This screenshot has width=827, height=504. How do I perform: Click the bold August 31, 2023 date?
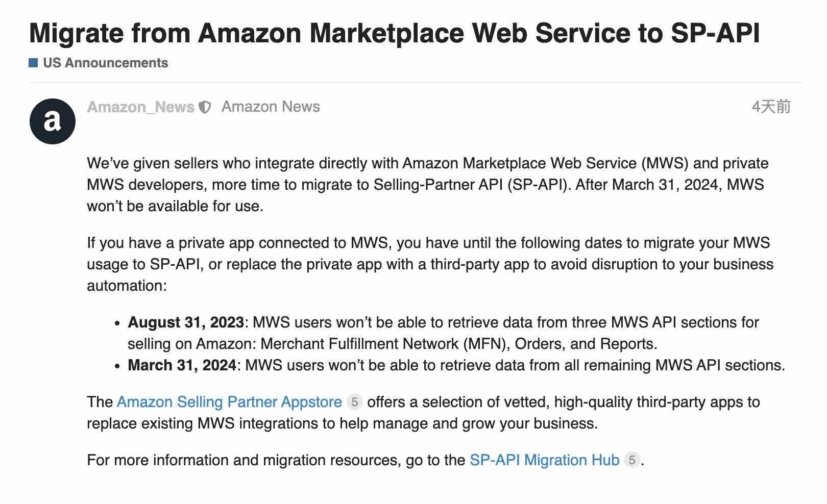click(x=186, y=322)
